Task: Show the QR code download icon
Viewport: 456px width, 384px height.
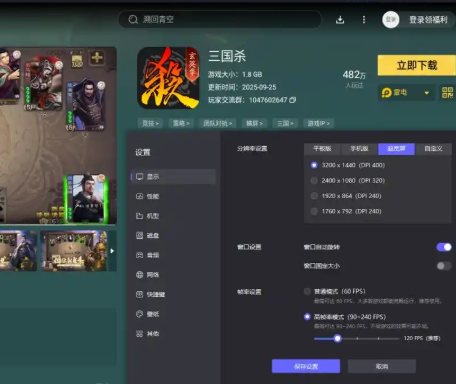Action: click(447, 92)
